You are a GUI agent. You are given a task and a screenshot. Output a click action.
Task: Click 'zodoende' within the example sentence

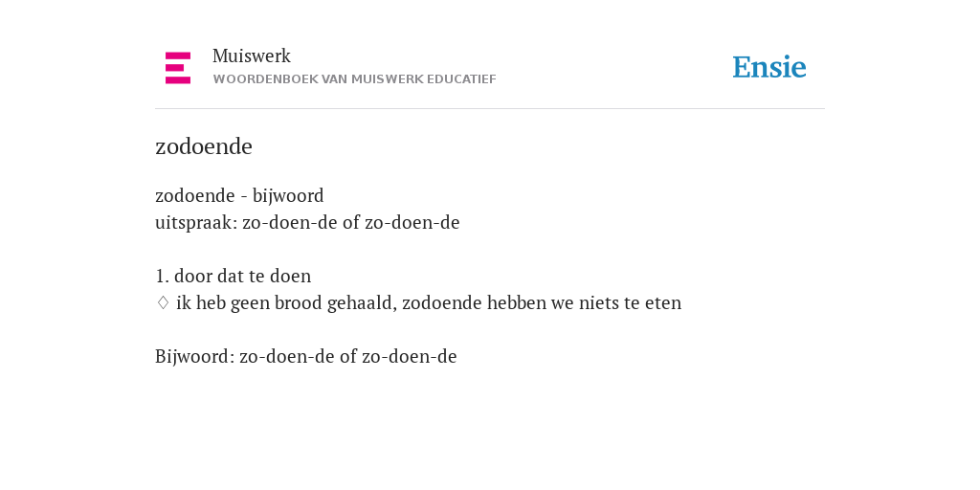[442, 302]
